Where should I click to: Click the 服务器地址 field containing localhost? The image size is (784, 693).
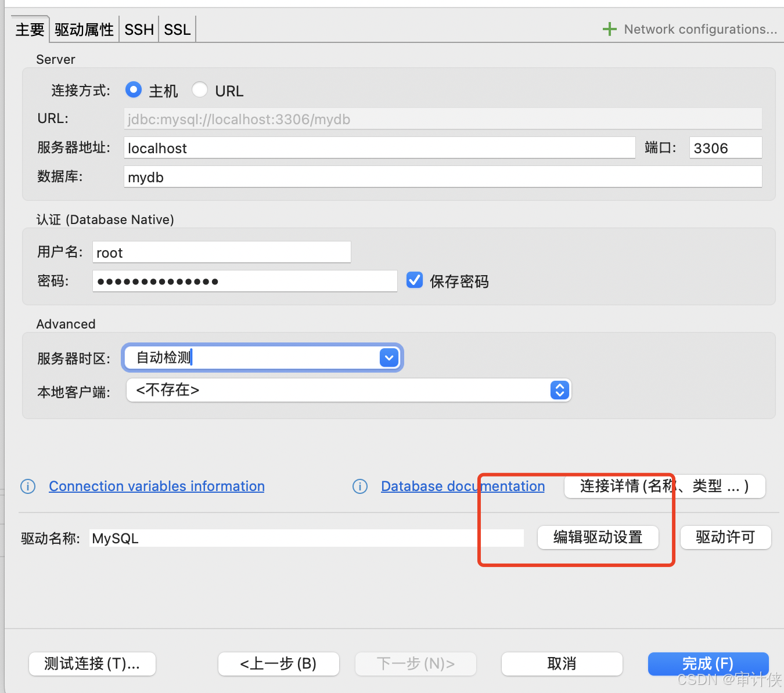point(380,148)
